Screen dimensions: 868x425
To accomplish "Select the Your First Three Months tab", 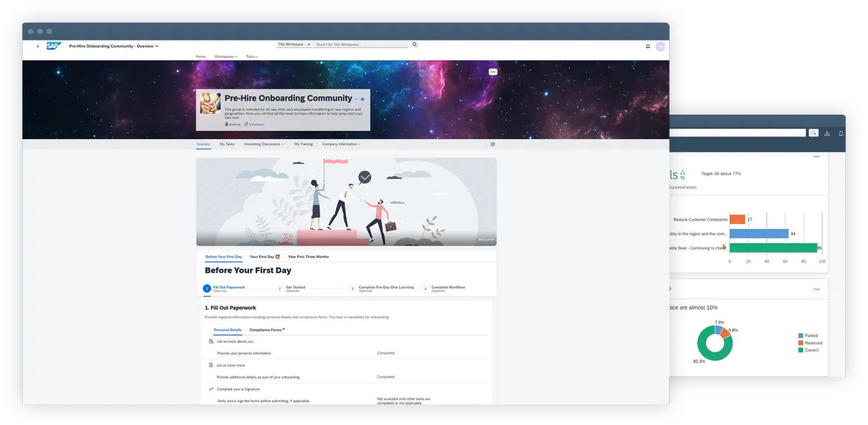I will 308,257.
